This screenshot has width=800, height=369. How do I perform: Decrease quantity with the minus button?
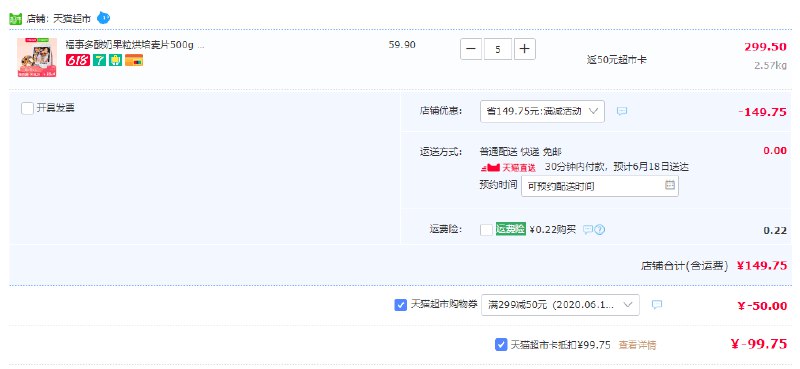pyautogui.click(x=471, y=50)
